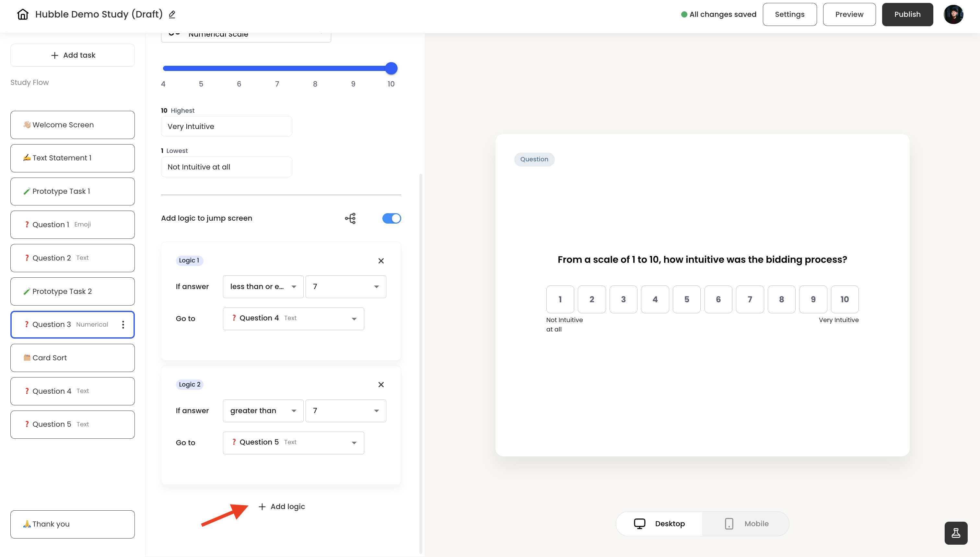Select rating 1 in the preview
This screenshot has height=557, width=980.
tap(560, 299)
